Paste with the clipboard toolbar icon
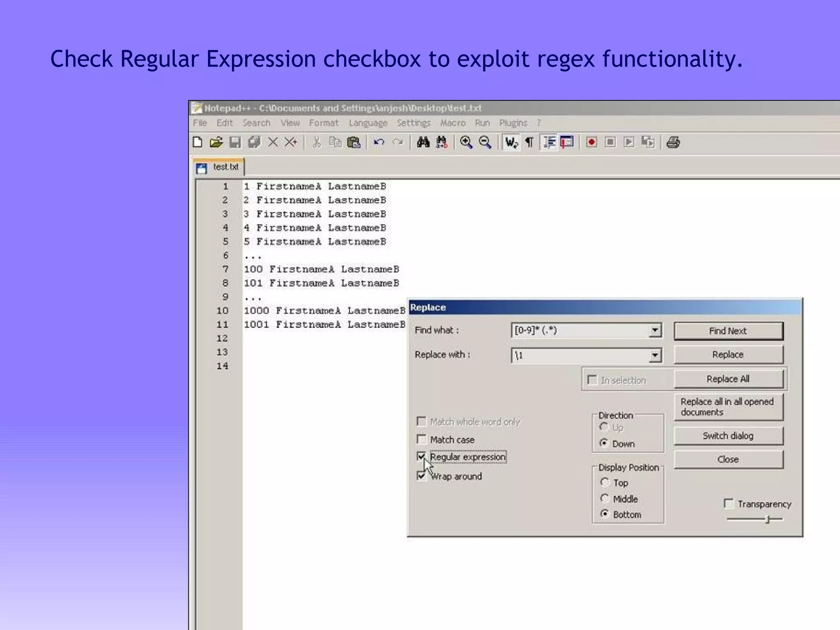The image size is (840, 630). point(354,142)
